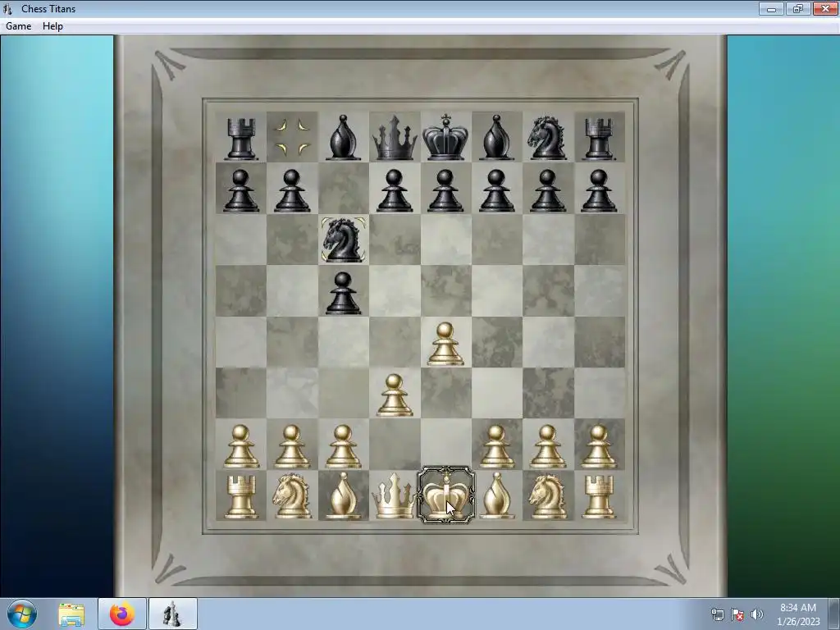Viewport: 840px width, 630px height.
Task: Select the white knight on g1
Action: point(548,495)
